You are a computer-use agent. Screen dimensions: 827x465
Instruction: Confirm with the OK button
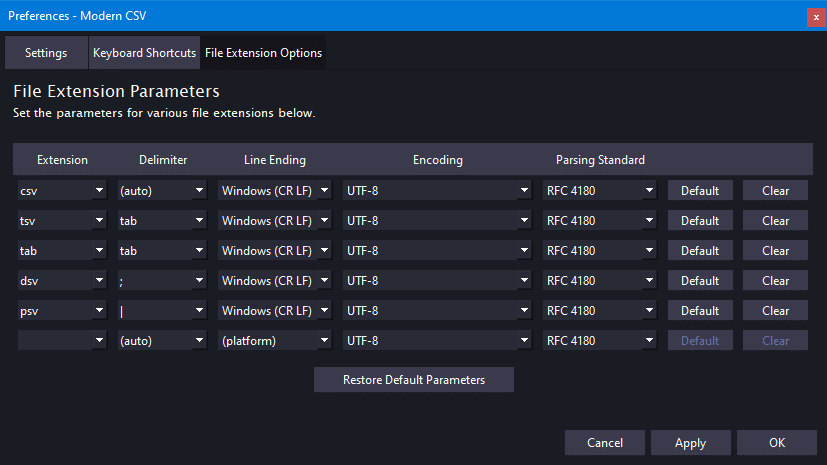tap(776, 442)
